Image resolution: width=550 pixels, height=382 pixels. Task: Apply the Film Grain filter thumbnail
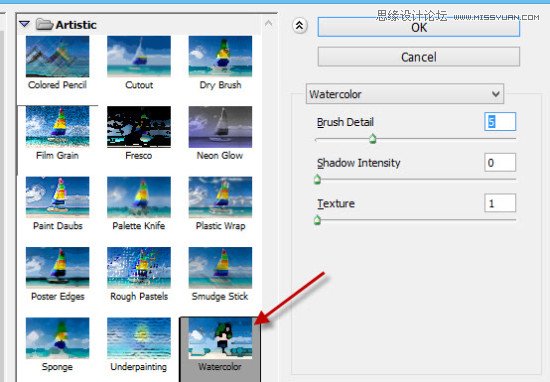58,127
